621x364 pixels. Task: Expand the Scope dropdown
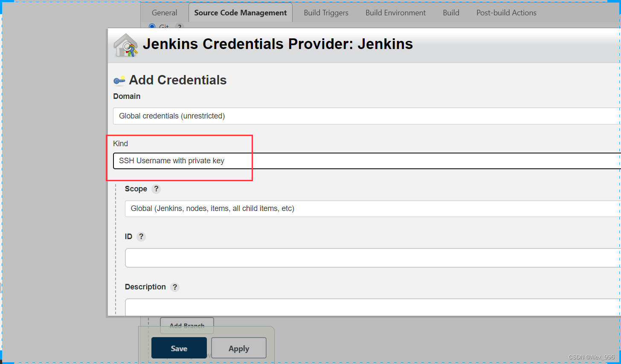point(373,208)
